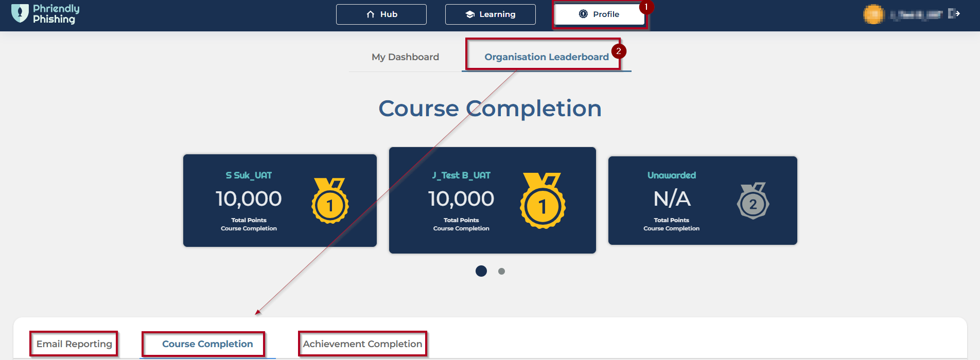Switch to the second carousel page dot

[x=501, y=271]
